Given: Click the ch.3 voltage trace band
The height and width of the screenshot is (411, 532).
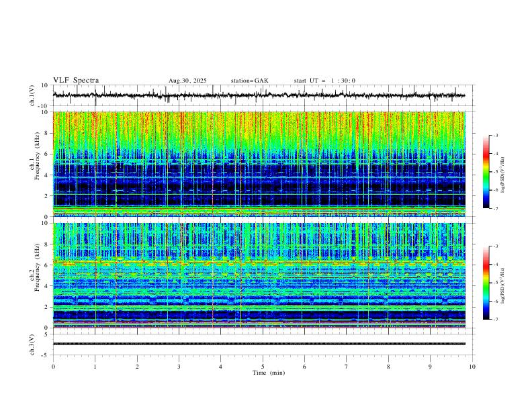Looking at the screenshot, I should pyautogui.click(x=259, y=344).
